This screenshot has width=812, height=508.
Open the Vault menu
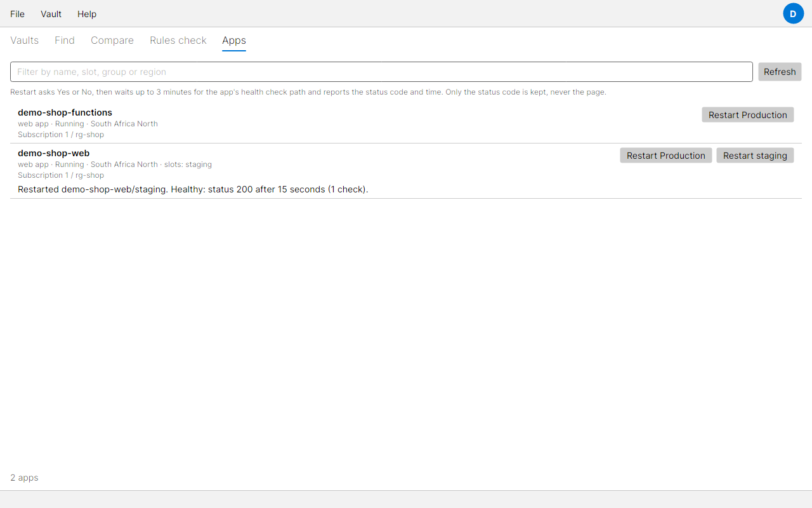pos(51,14)
